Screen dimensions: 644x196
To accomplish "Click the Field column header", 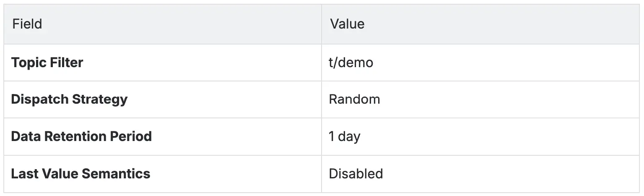I will click(27, 24).
